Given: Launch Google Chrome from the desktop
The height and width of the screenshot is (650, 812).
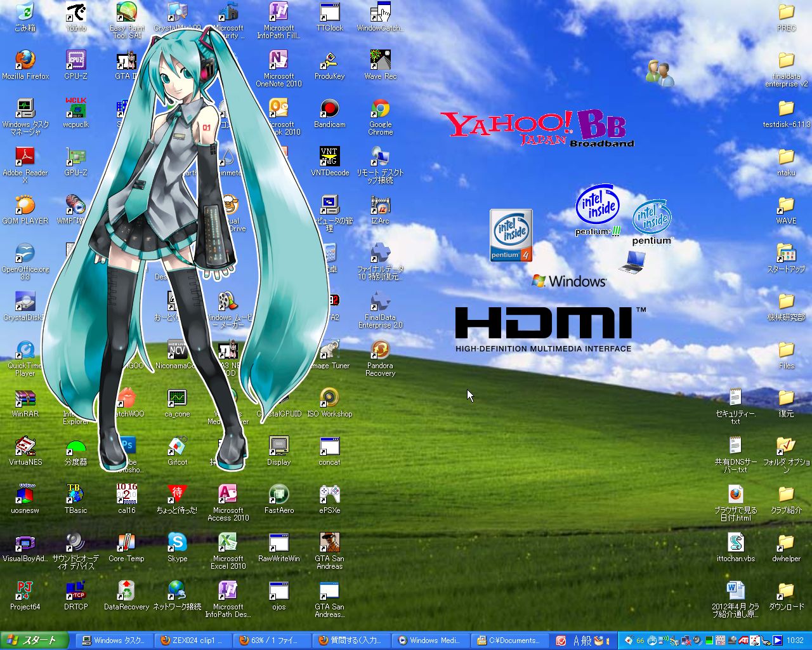Looking at the screenshot, I should (x=381, y=117).
